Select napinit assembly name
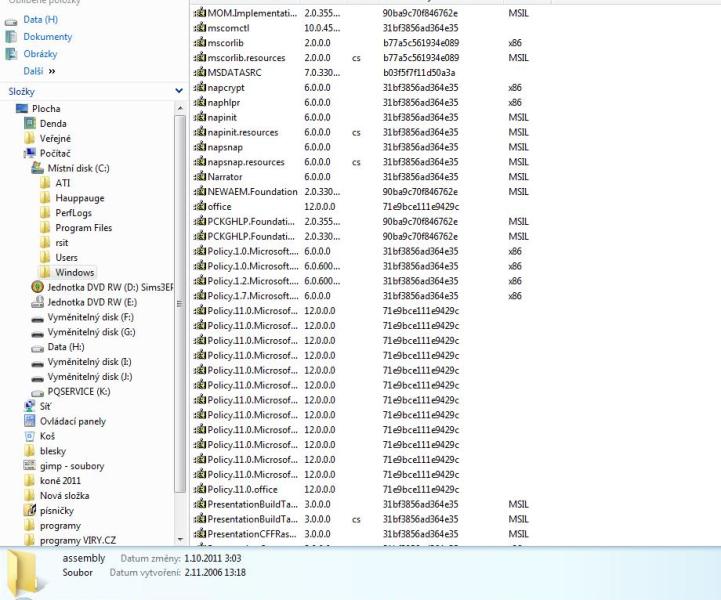 click(222, 117)
